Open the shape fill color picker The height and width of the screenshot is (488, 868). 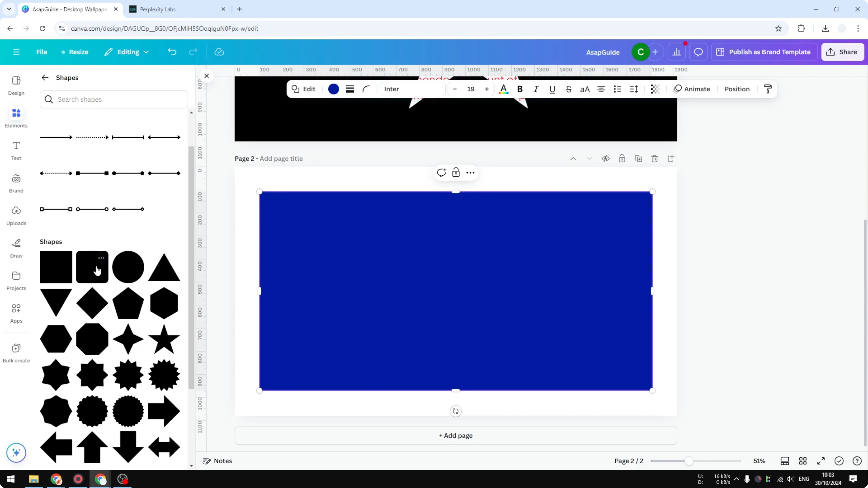click(334, 89)
